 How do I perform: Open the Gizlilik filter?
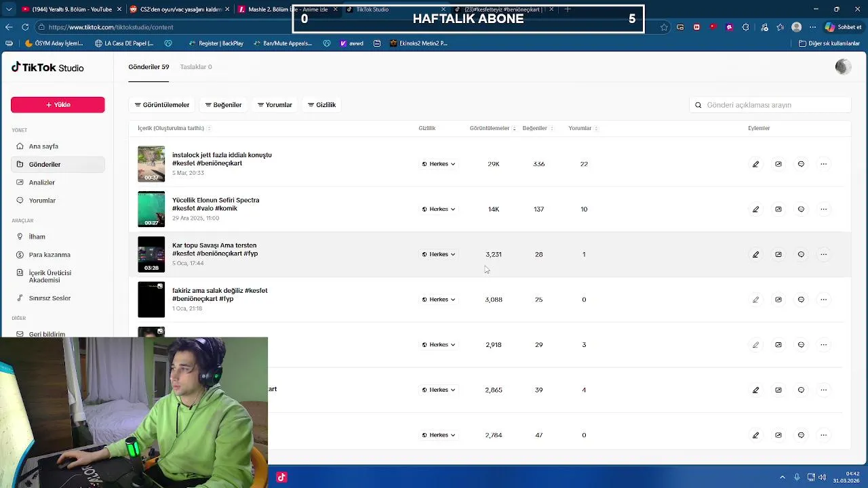pos(322,105)
